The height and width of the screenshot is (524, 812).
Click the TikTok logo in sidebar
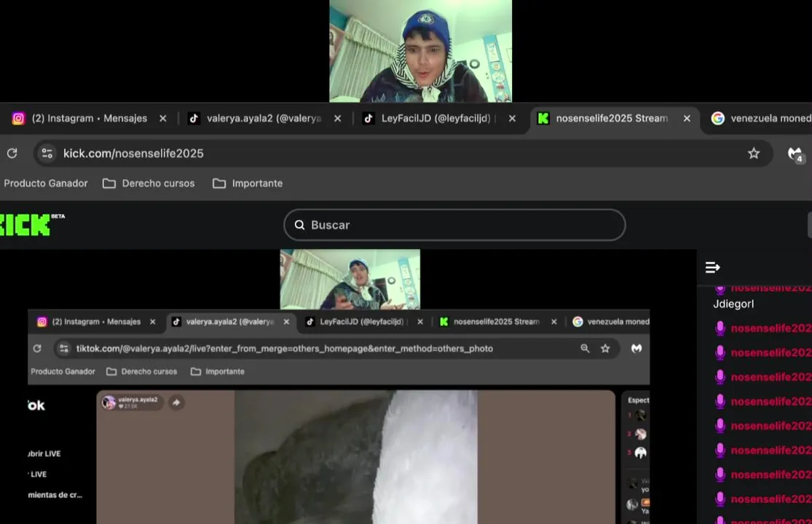36,405
